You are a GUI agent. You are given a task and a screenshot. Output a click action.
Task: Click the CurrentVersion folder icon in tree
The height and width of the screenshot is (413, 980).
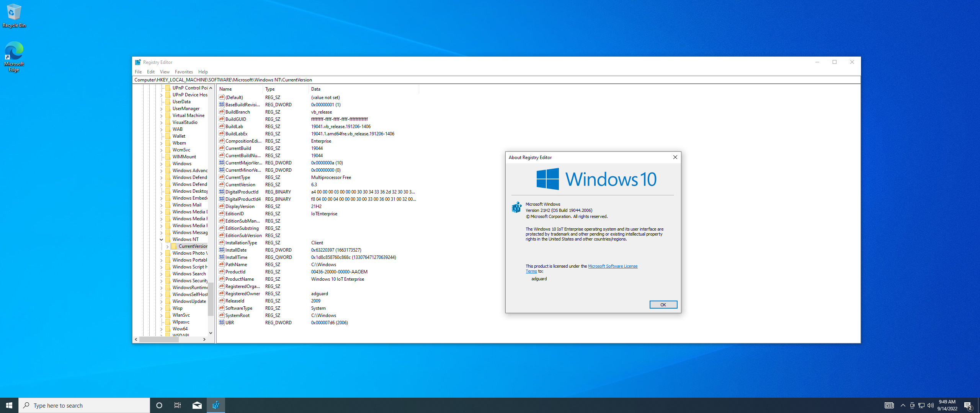click(174, 246)
